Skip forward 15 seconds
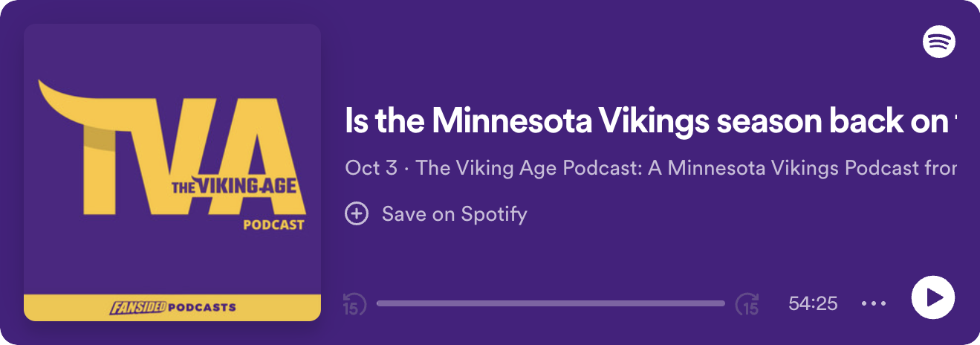The width and height of the screenshot is (980, 345). [747, 303]
